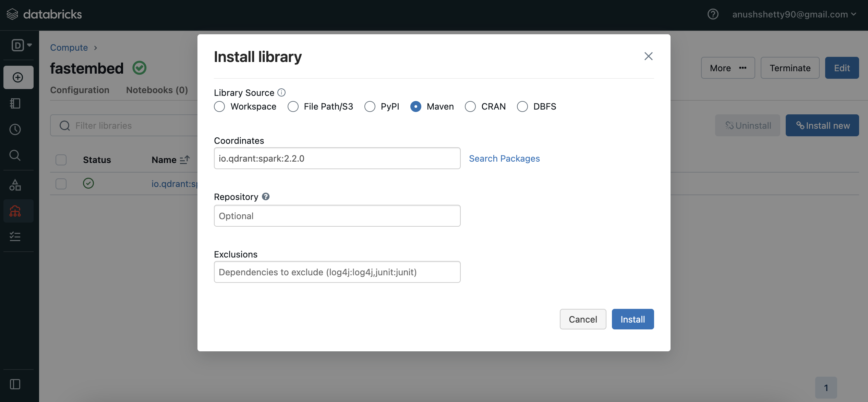This screenshot has width=868, height=402.
Task: Select the Compute cluster icon
Action: [x=15, y=211]
